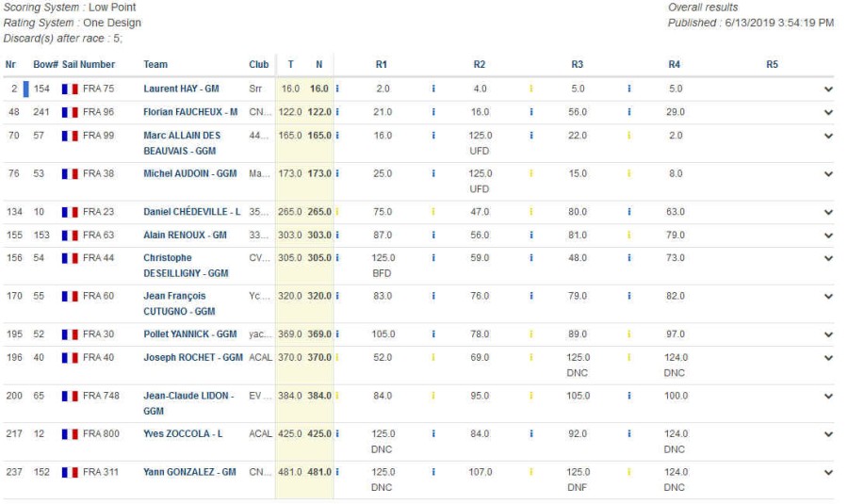
Task: Click info icon beside Alain RENOUX's net score 303.0
Action: (x=337, y=236)
